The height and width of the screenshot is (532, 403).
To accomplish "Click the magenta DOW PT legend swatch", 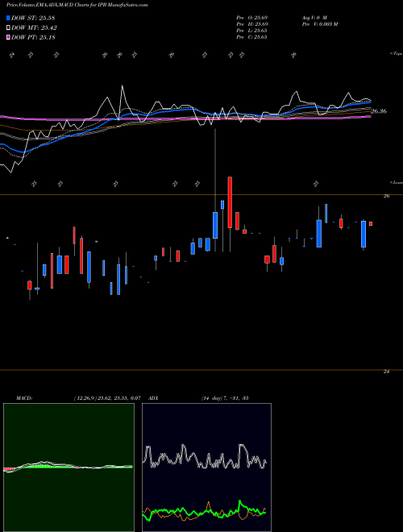I will (x=9, y=37).
